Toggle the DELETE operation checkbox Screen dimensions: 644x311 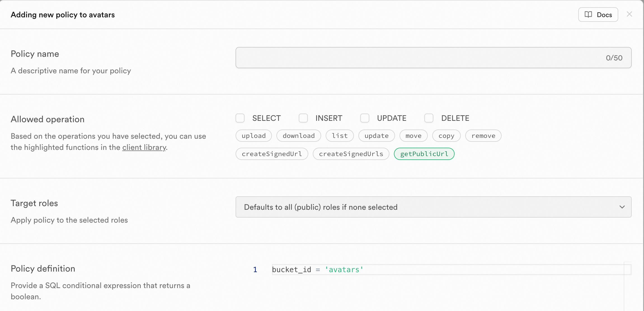pos(429,118)
